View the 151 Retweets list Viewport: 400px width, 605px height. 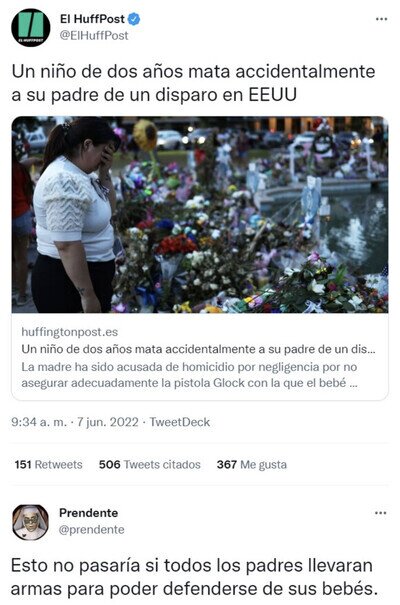click(x=48, y=465)
